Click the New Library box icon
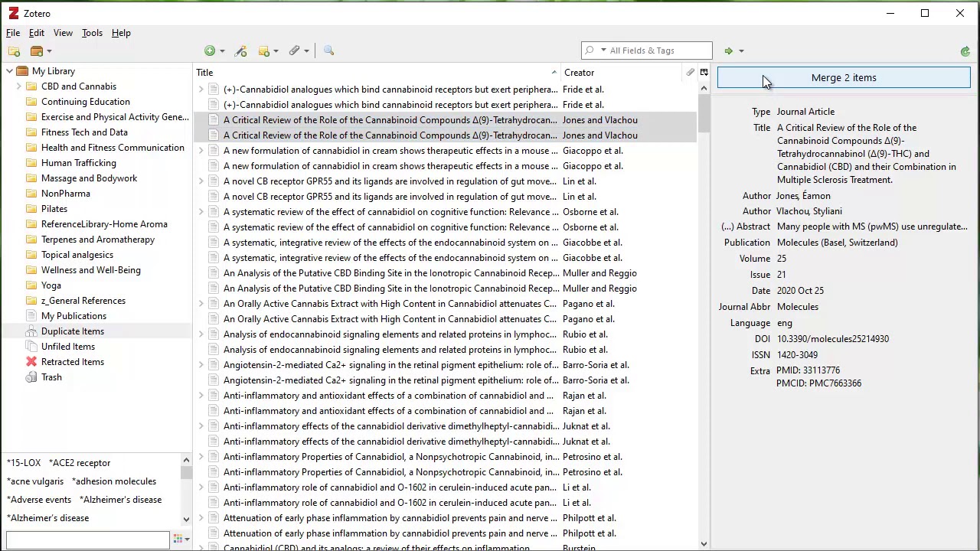 (37, 51)
